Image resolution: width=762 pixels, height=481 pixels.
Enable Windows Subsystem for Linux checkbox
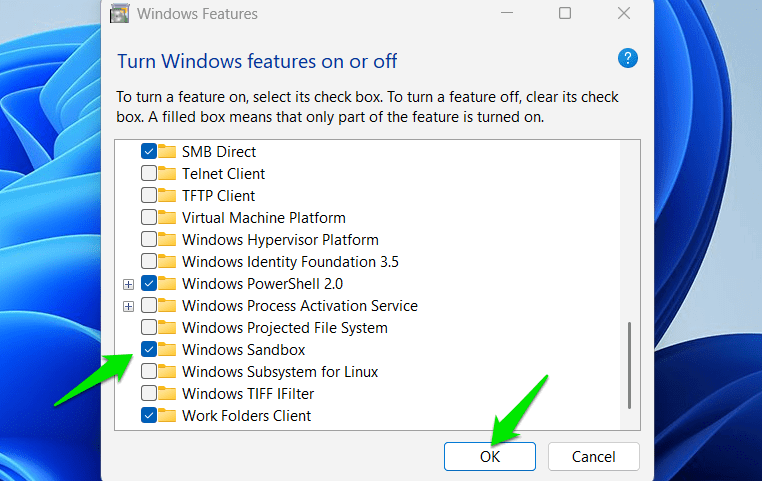(x=149, y=372)
